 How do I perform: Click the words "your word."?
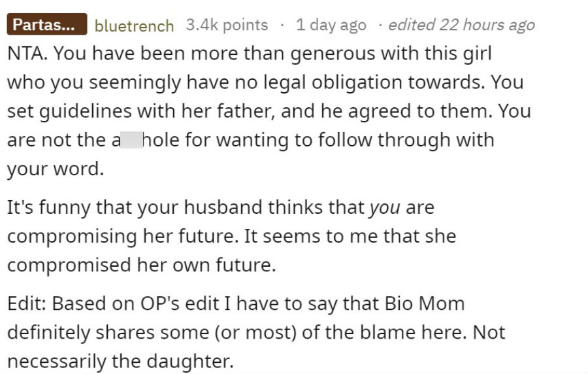click(x=56, y=169)
